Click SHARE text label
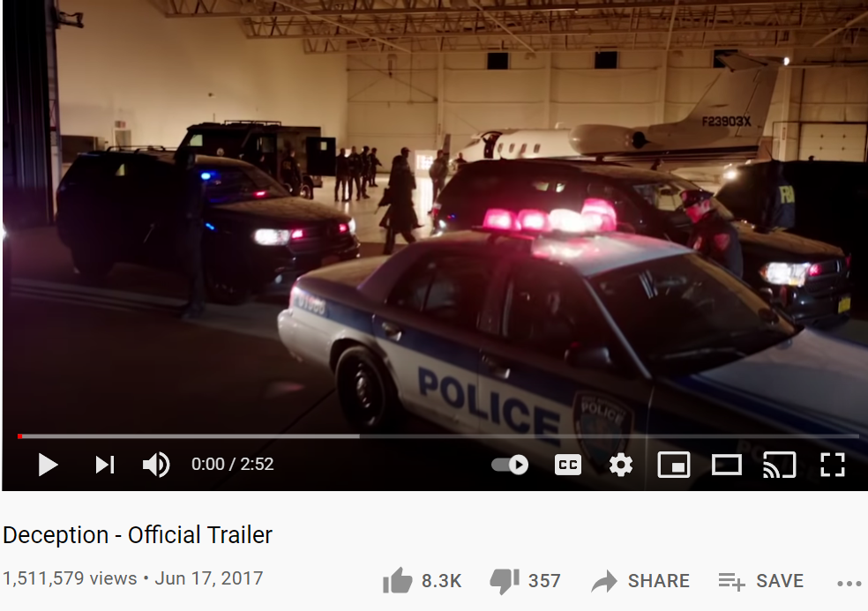The image size is (868, 611). 659,580
